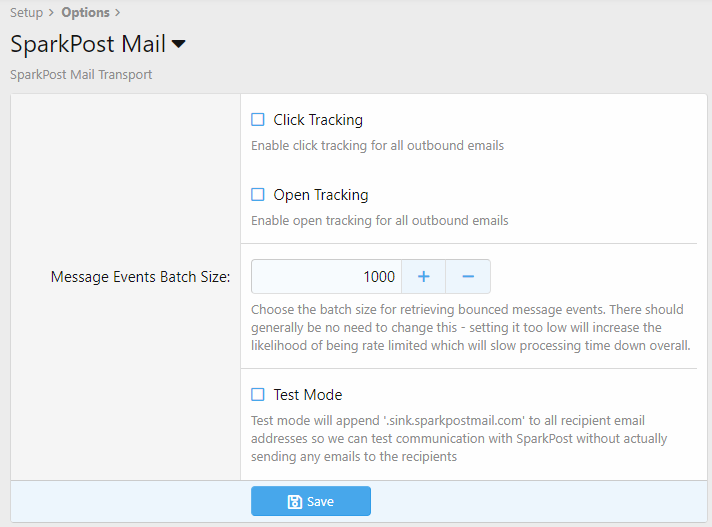Open the SparkPost Mail dropdown caret
Screen dimensions: 712x527
(179, 45)
